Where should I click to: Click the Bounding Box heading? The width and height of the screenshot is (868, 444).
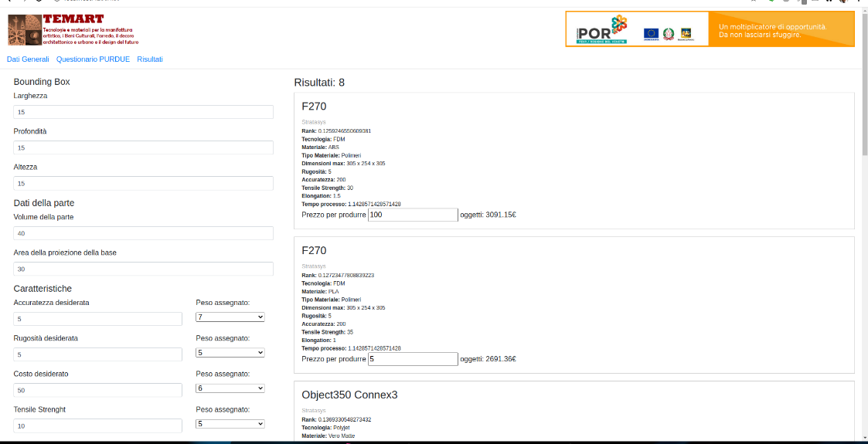42,82
